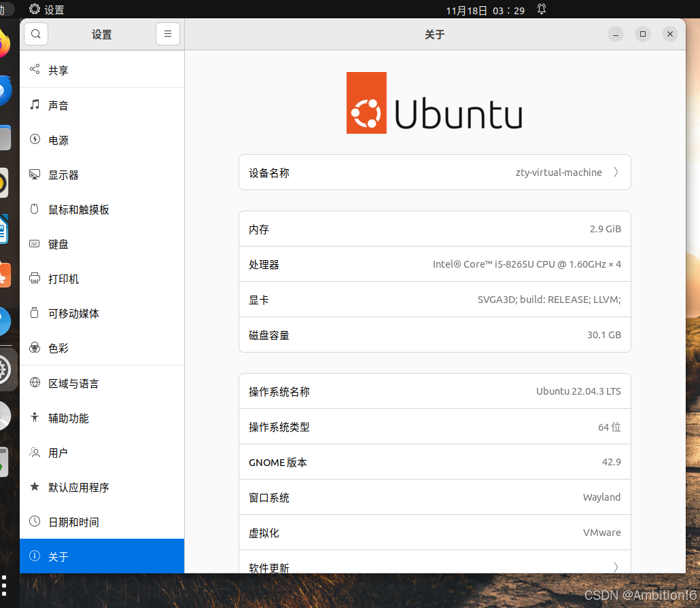Select 日期和时间 in the sidebar
The image size is (700, 608).
pyautogui.click(x=102, y=522)
